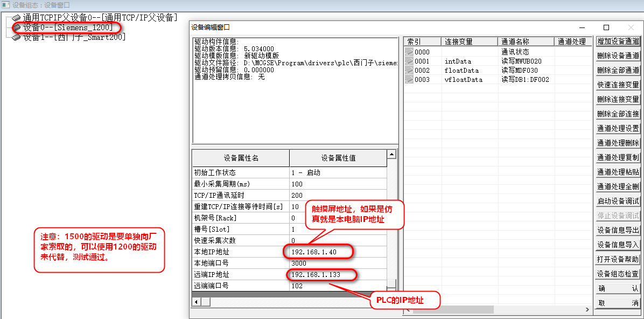Screen dimensions: 644x319
Task: Click the chip icon beside vfloatData
Action: (x=410, y=79)
